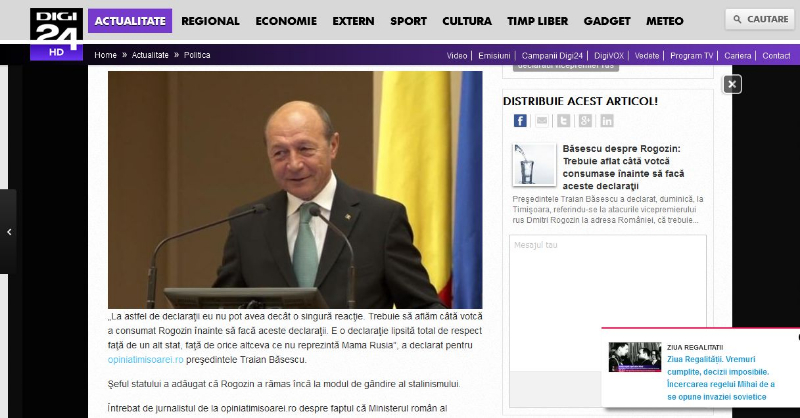Select the Sport menu item
Image resolution: width=800 pixels, height=418 pixels.
point(408,21)
